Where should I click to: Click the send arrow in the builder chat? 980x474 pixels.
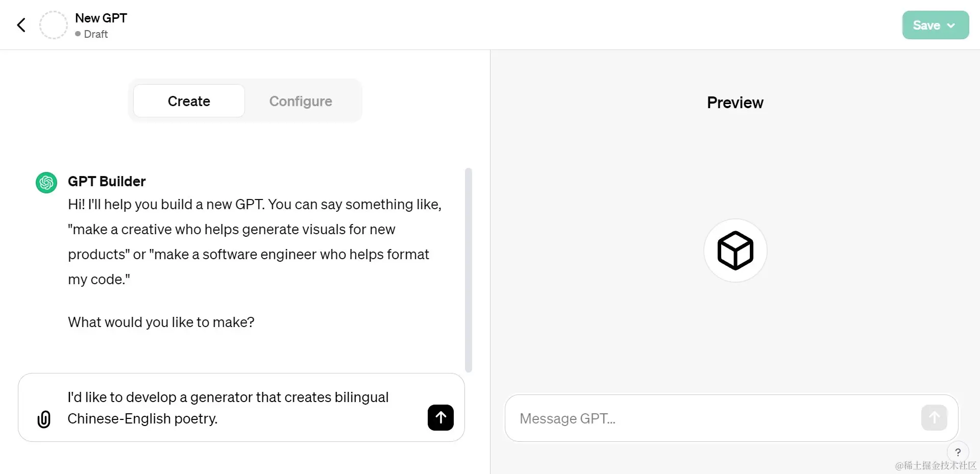[440, 417]
